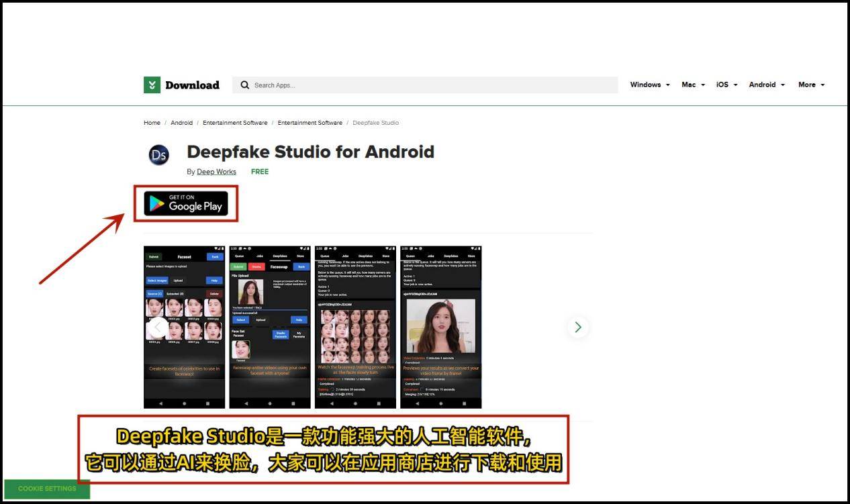Expand the Windows dropdown menu
The height and width of the screenshot is (504, 850).
coord(650,85)
